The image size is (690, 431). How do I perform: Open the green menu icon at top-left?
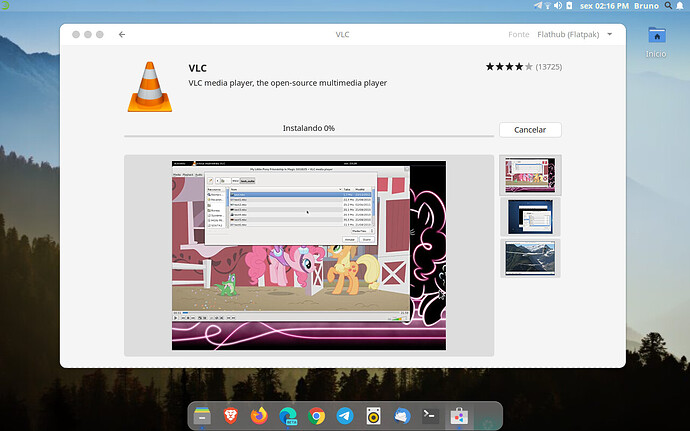[5, 5]
